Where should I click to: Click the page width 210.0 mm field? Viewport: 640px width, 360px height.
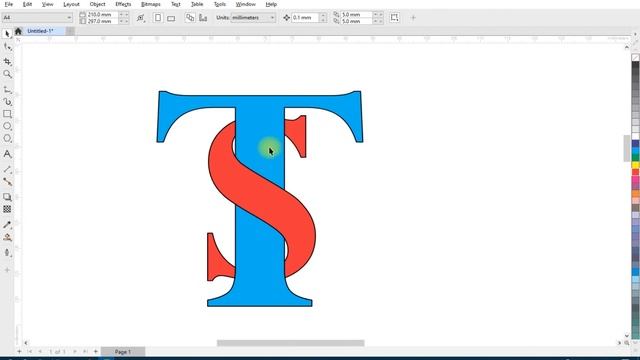click(x=102, y=14)
